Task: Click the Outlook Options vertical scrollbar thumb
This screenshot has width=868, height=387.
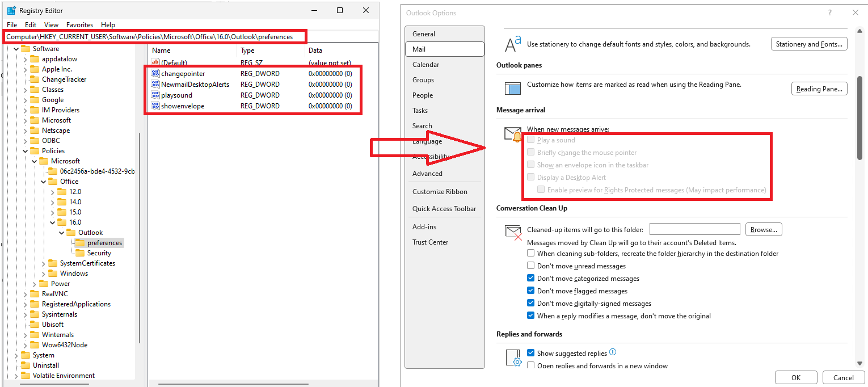Action: (x=859, y=118)
